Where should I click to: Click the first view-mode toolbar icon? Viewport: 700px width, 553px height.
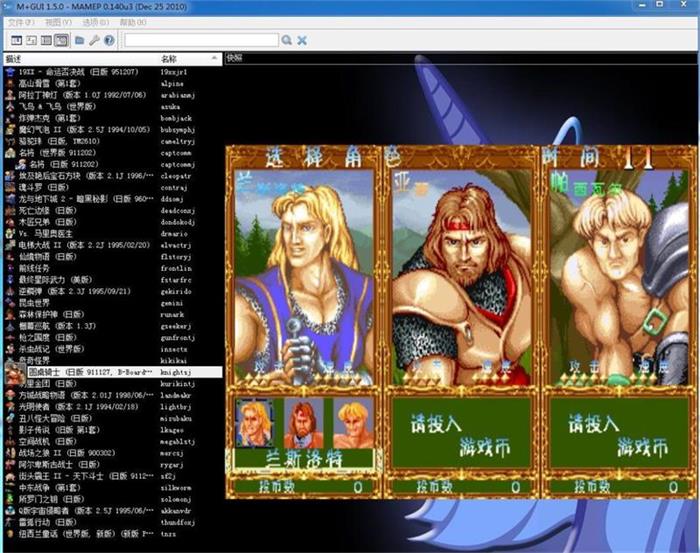(x=15, y=40)
